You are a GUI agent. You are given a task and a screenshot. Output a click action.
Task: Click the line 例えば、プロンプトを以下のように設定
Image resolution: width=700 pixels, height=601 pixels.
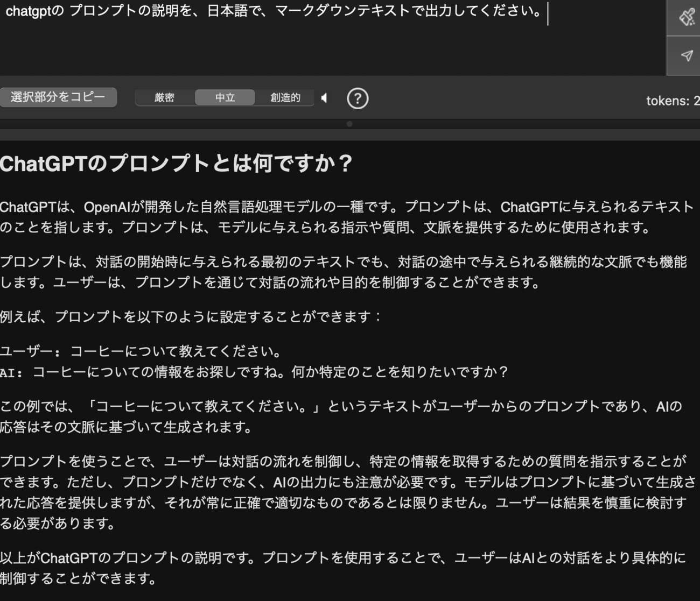pyautogui.click(x=191, y=316)
